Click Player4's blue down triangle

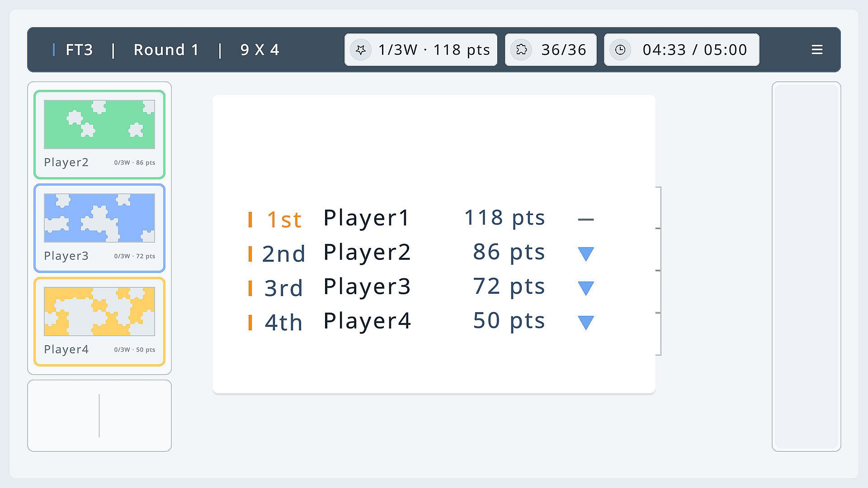(586, 323)
